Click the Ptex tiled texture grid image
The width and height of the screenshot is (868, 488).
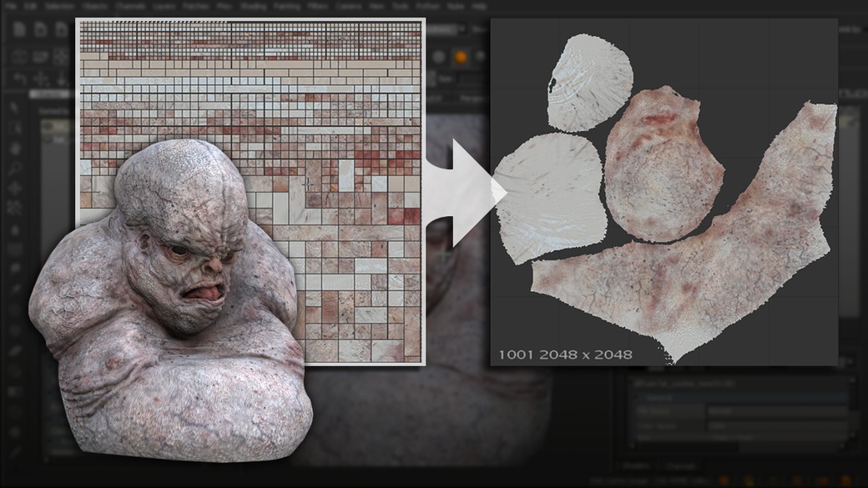(250, 191)
